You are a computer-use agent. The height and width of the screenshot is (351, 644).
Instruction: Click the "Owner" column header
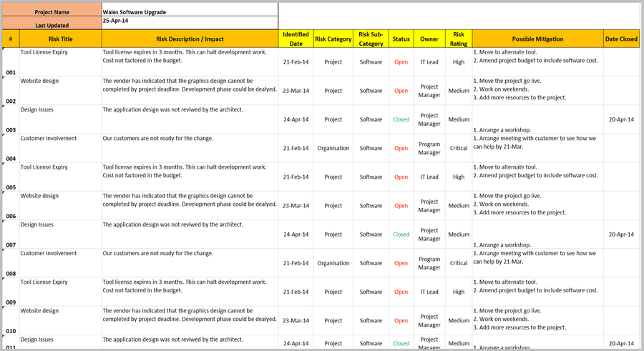(x=429, y=39)
